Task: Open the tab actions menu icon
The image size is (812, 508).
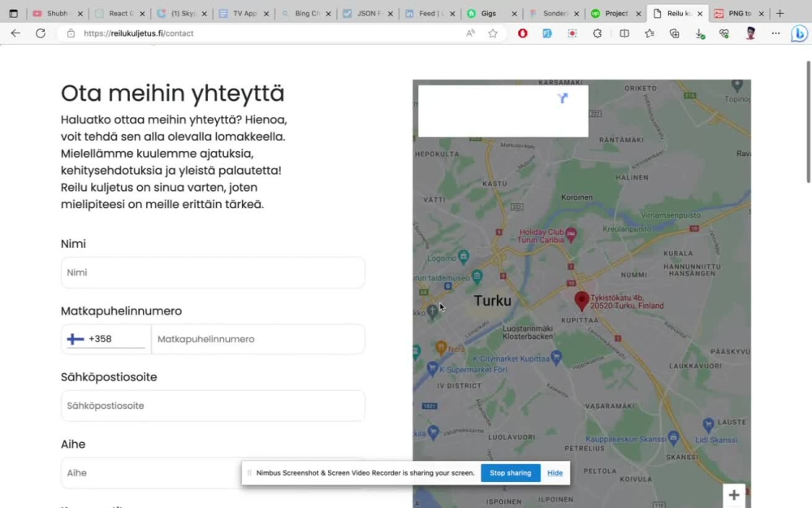Action: coord(14,14)
